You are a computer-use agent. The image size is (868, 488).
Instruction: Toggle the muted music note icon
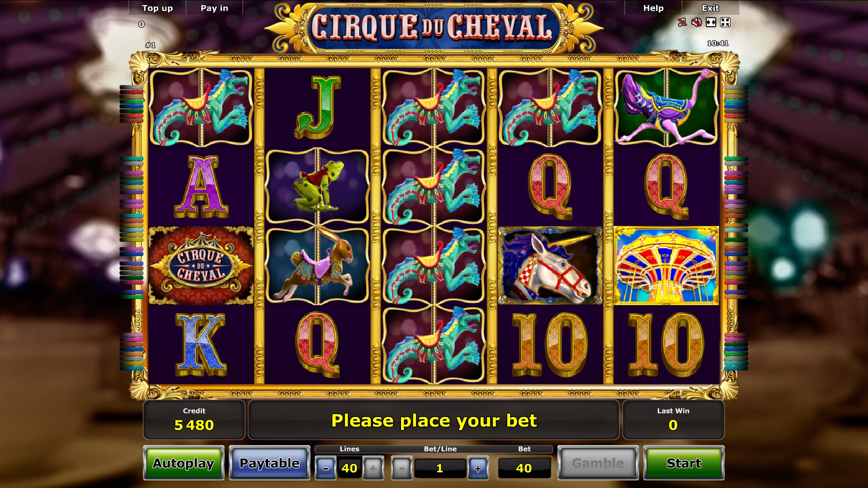click(682, 22)
